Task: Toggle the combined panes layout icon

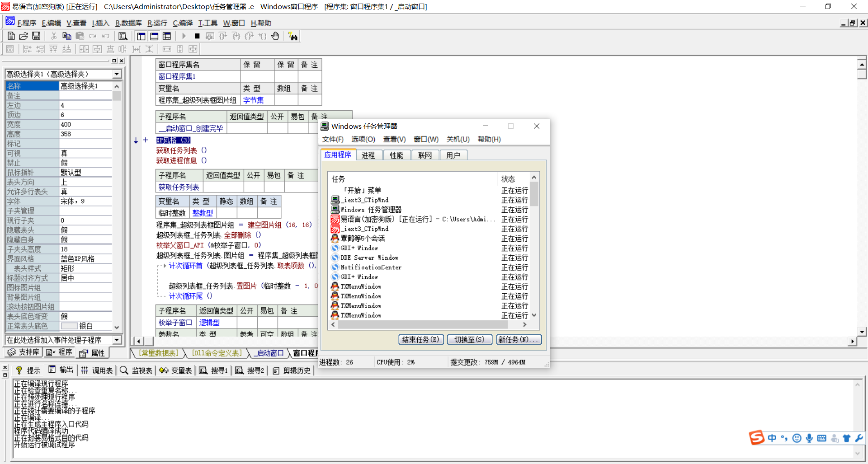Action: tap(167, 36)
